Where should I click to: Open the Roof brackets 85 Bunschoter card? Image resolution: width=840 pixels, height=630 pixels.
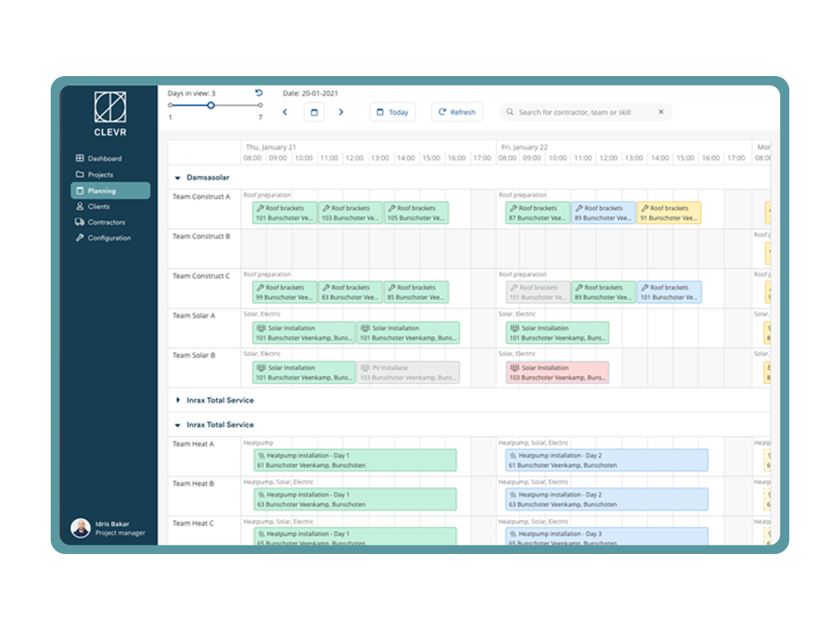(416, 292)
